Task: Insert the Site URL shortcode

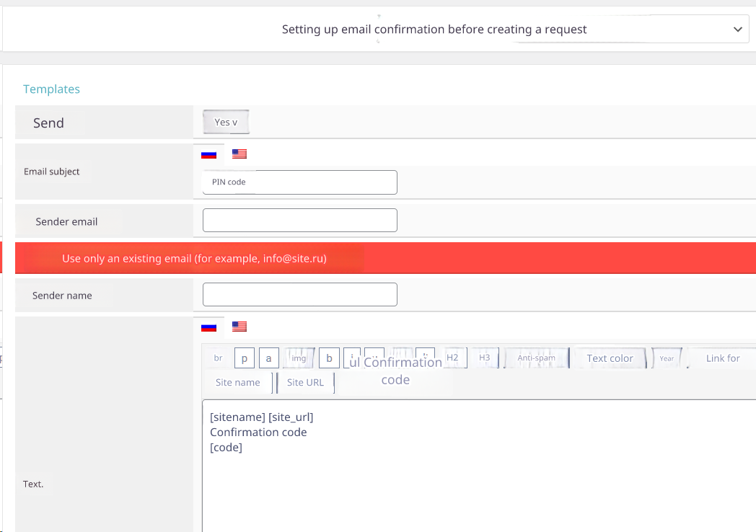Action: click(x=305, y=383)
